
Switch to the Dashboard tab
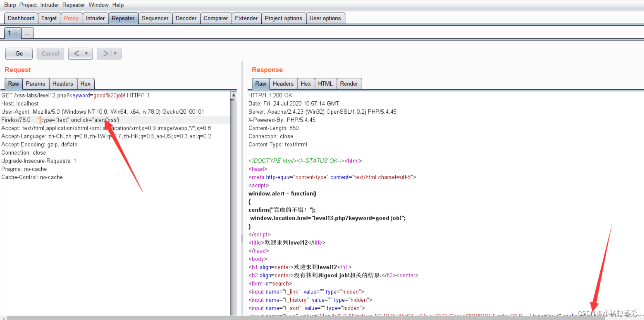click(21, 18)
